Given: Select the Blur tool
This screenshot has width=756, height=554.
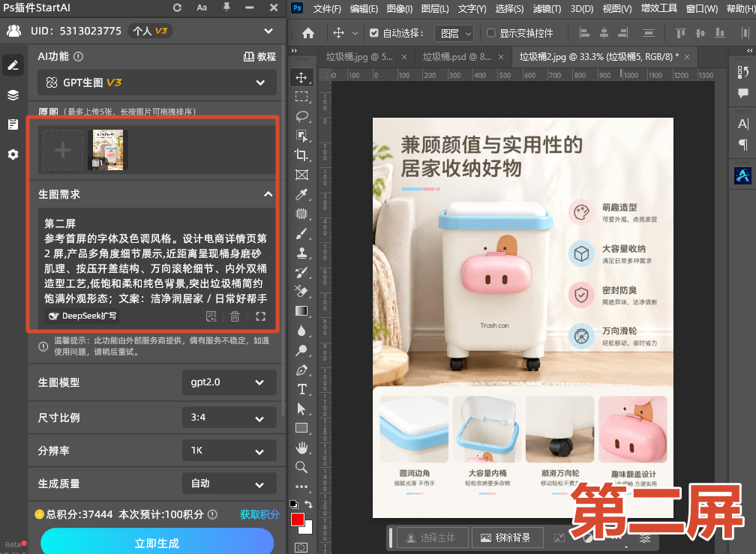Looking at the screenshot, I should pos(301,331).
